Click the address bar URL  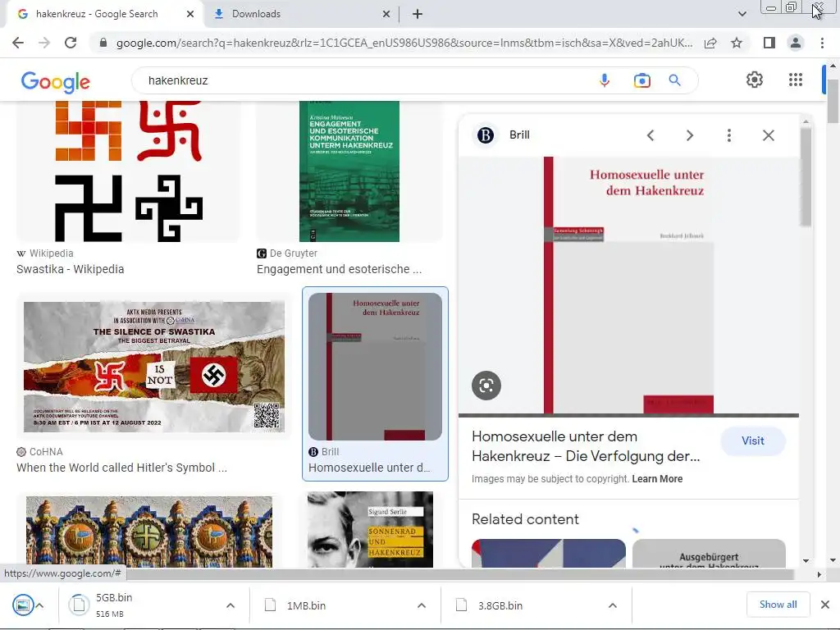404,43
